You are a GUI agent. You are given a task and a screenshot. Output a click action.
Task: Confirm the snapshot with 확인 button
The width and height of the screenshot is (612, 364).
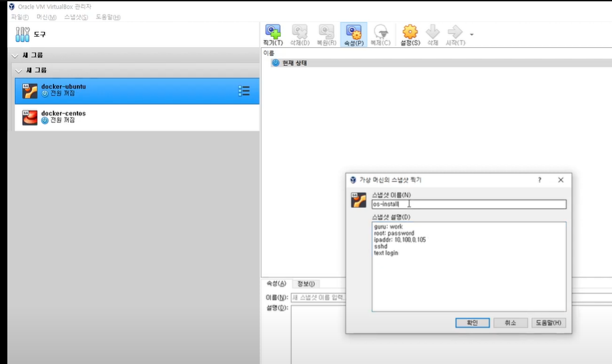pos(473,323)
